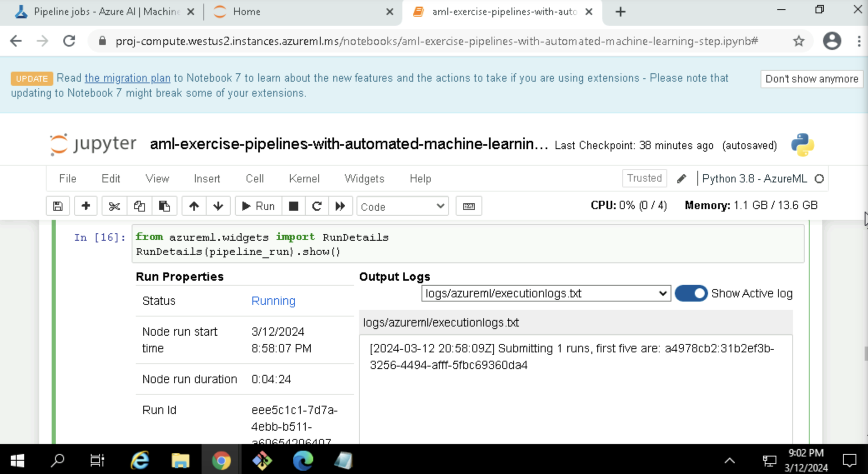Cut selected cells with scissors icon
868x474 pixels.
(x=114, y=206)
